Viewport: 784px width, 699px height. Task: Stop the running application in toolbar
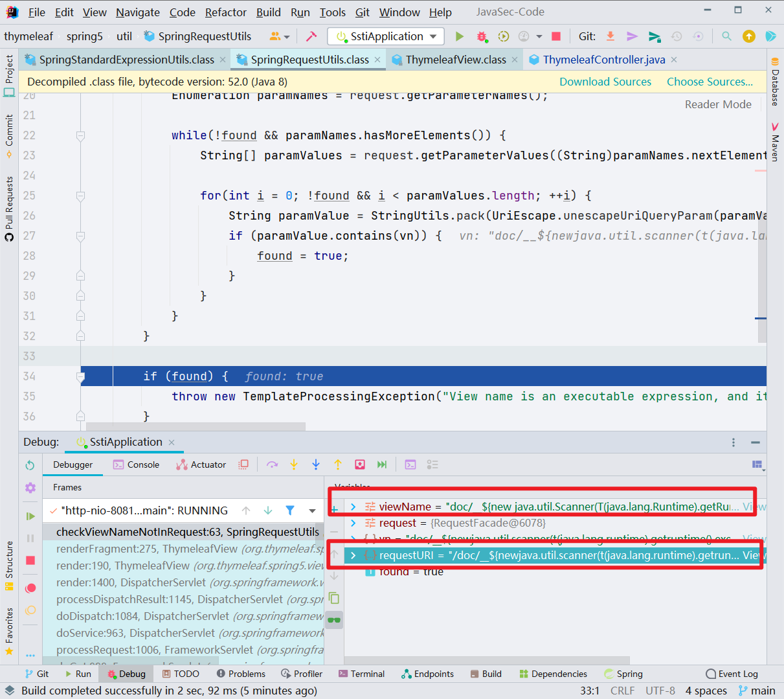[555, 36]
